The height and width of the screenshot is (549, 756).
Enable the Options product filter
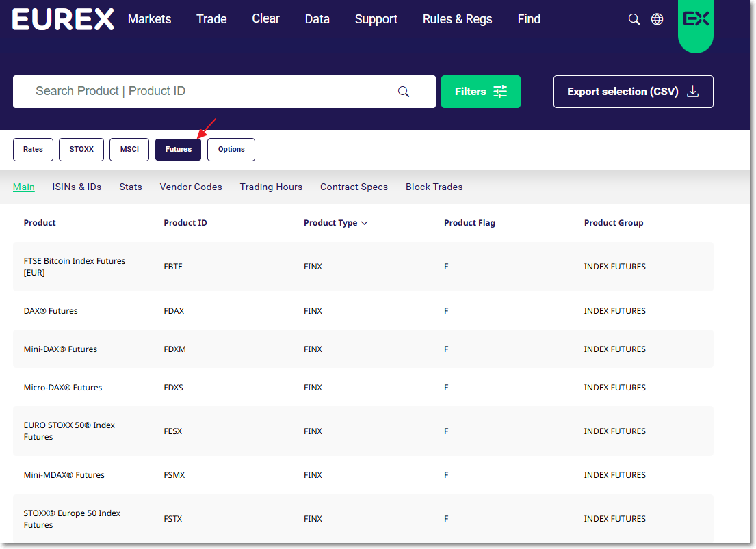(x=231, y=149)
